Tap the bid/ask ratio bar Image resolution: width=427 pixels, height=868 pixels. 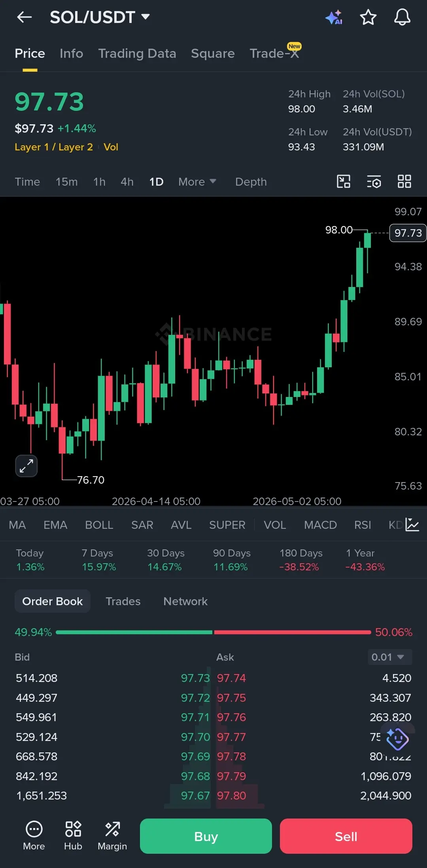(x=213, y=632)
